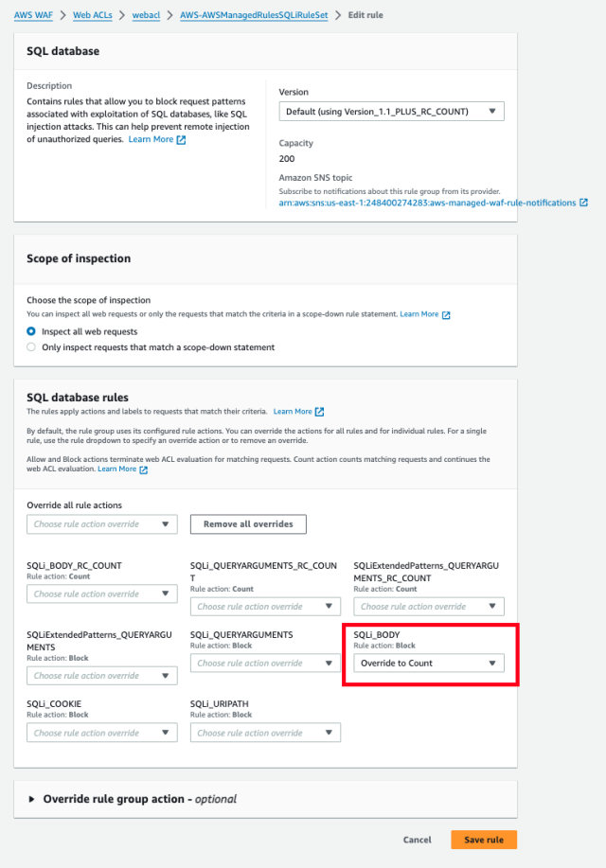
Task: Select Inspect all web requests radio button
Action: tap(32, 332)
